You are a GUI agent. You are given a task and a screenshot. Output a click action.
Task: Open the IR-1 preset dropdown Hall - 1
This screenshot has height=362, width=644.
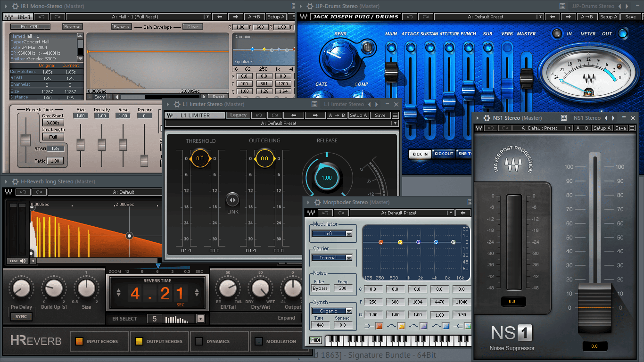point(138,16)
